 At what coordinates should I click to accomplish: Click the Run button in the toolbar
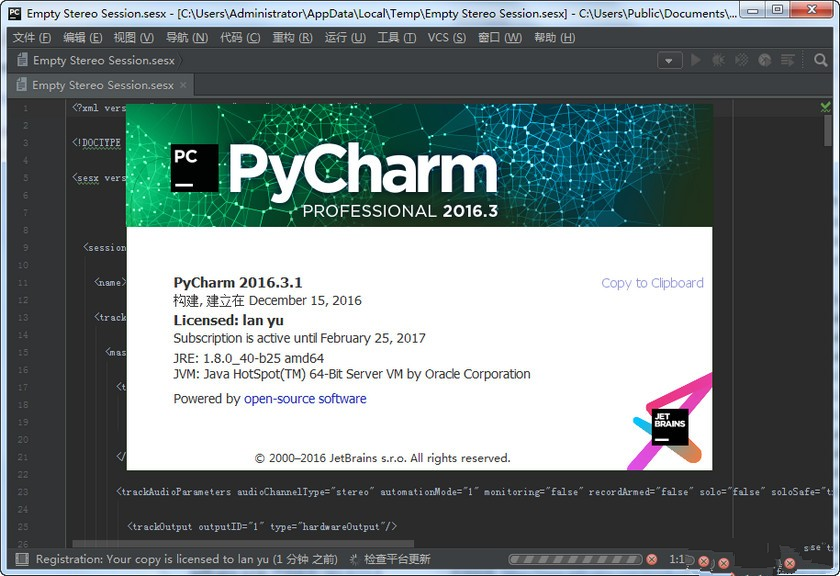pyautogui.click(x=696, y=59)
